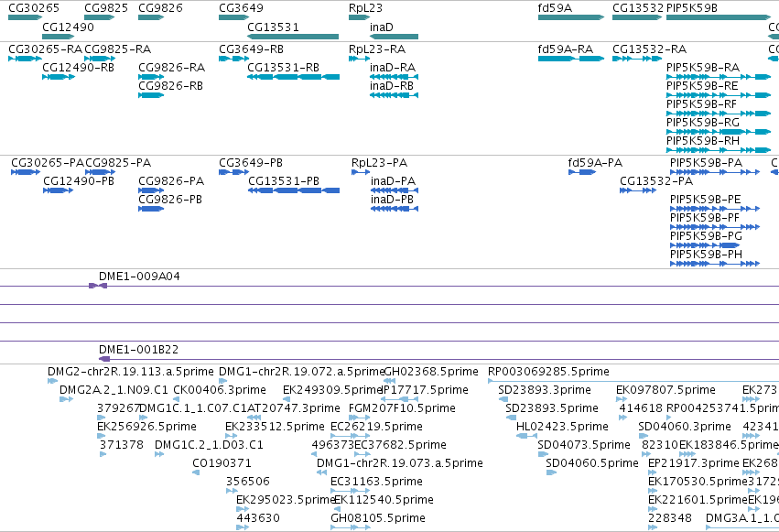Click protein RpL23-PA
This screenshot has height=532, width=779.
[361, 172]
